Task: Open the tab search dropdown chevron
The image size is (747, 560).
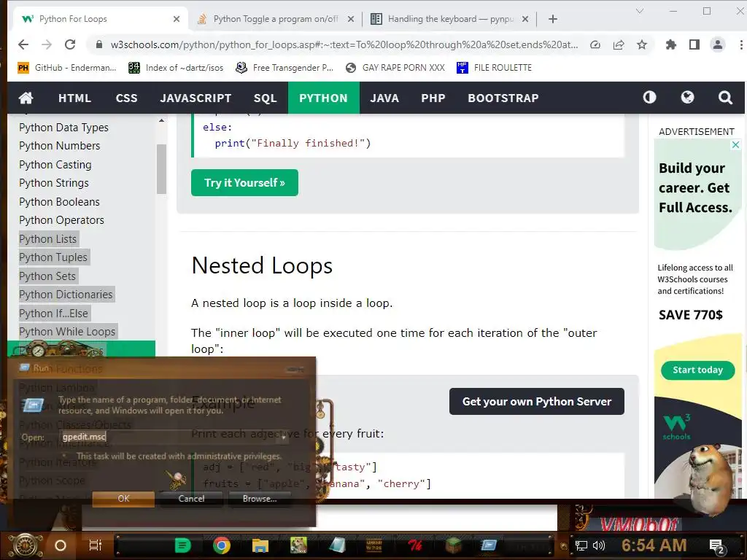Action: pyautogui.click(x=640, y=11)
